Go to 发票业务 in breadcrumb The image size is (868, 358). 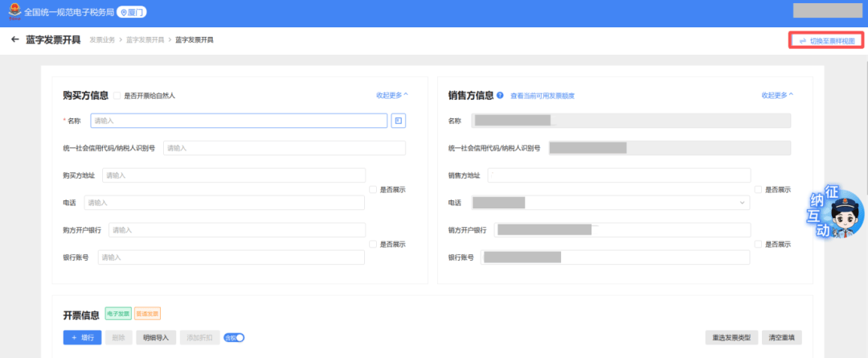[x=102, y=39]
